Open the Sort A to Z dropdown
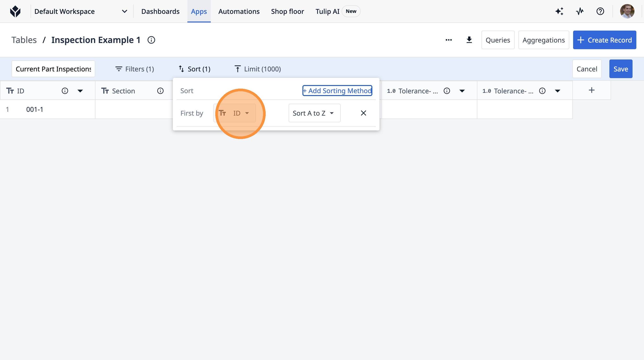The width and height of the screenshot is (644, 360). pos(314,113)
